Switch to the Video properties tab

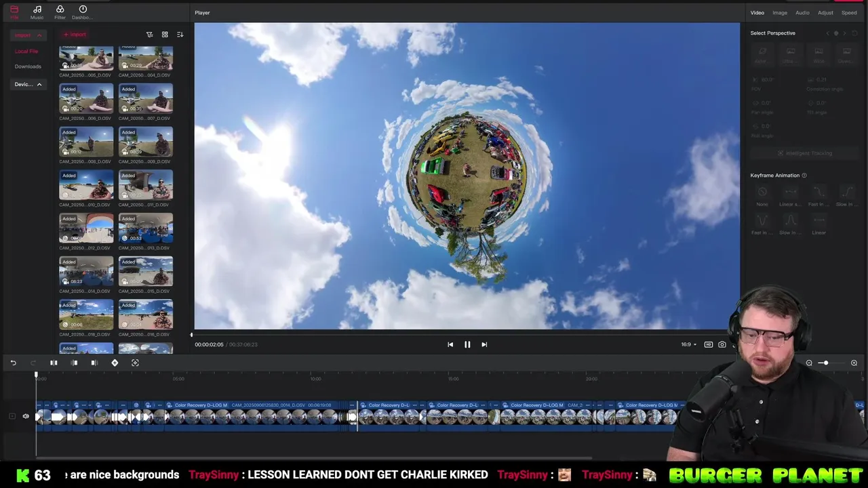tap(757, 13)
